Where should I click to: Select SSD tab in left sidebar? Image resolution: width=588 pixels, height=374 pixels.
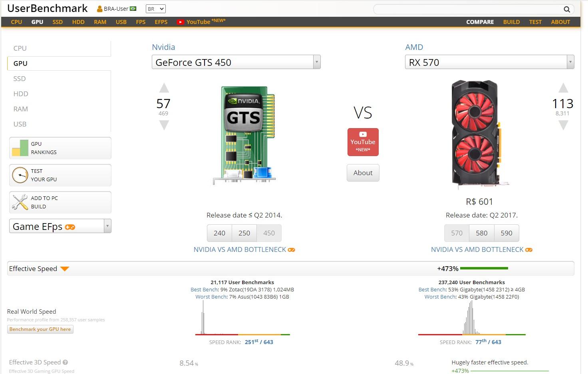59,79
